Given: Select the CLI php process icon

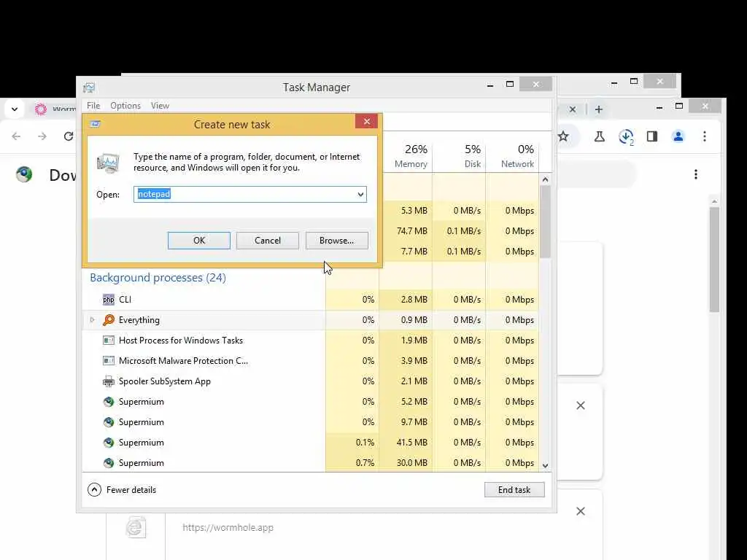Looking at the screenshot, I should [109, 300].
